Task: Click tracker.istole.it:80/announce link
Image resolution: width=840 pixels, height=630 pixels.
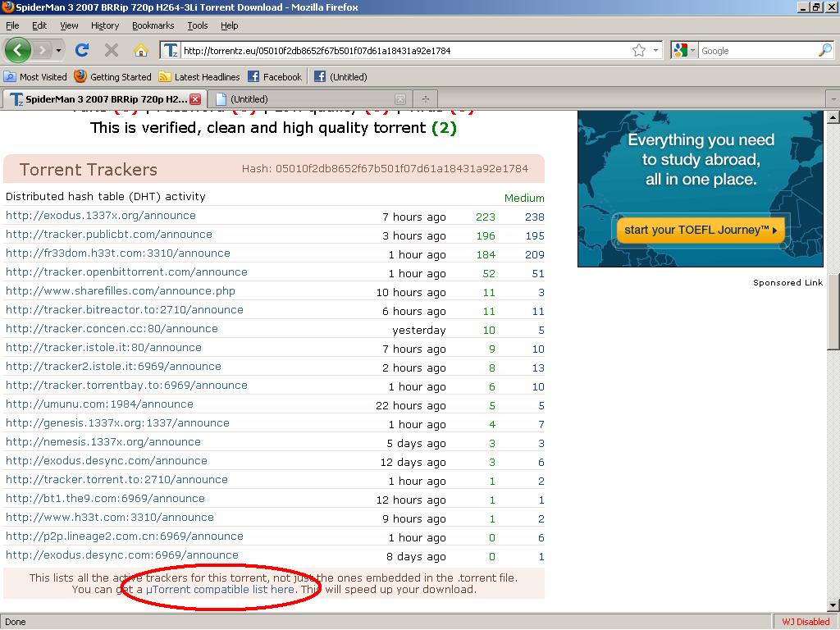Action: point(103,347)
